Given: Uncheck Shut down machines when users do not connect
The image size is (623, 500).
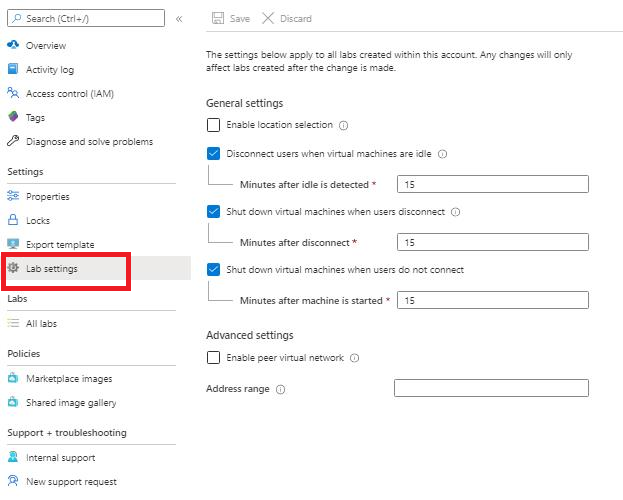Looking at the screenshot, I should coord(213,269).
